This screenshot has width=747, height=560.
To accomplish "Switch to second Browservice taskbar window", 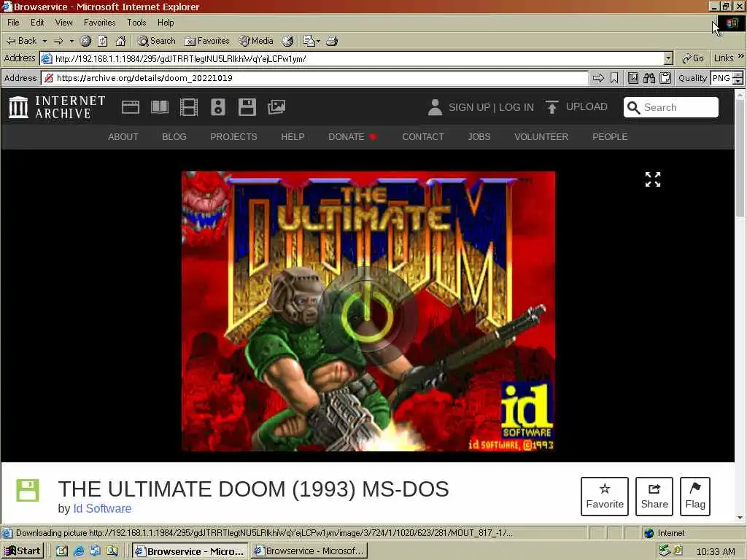I will 309,551.
